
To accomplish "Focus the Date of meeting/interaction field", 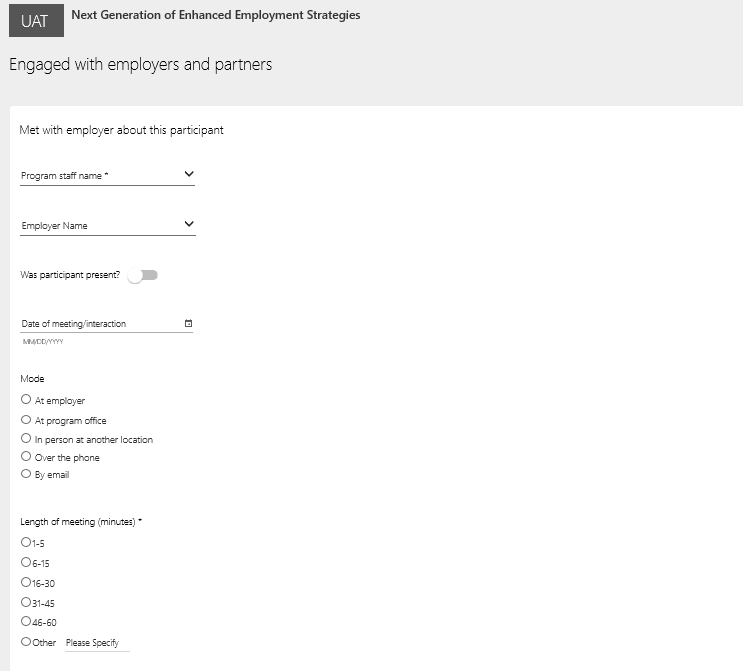I will [x=100, y=324].
